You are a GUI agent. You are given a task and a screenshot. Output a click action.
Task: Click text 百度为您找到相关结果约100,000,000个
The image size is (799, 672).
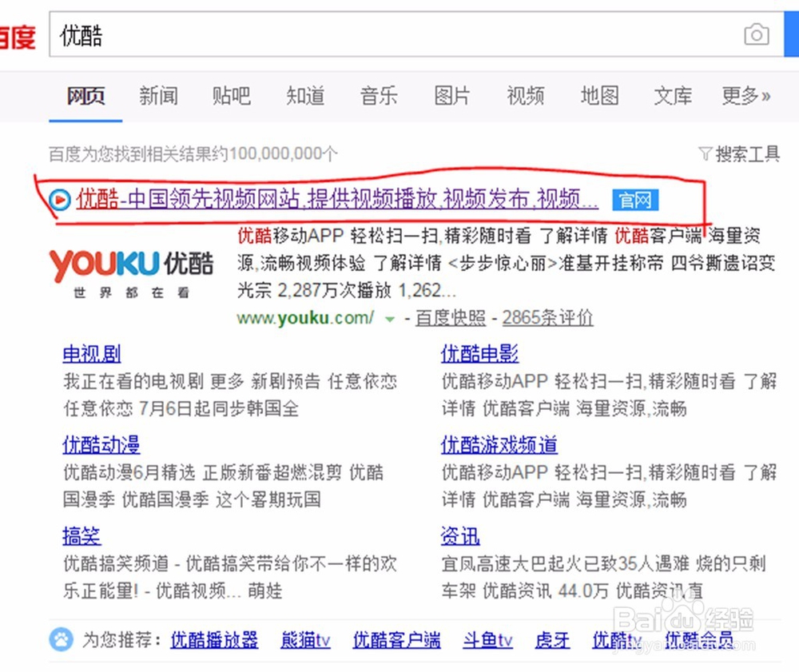[x=193, y=154]
